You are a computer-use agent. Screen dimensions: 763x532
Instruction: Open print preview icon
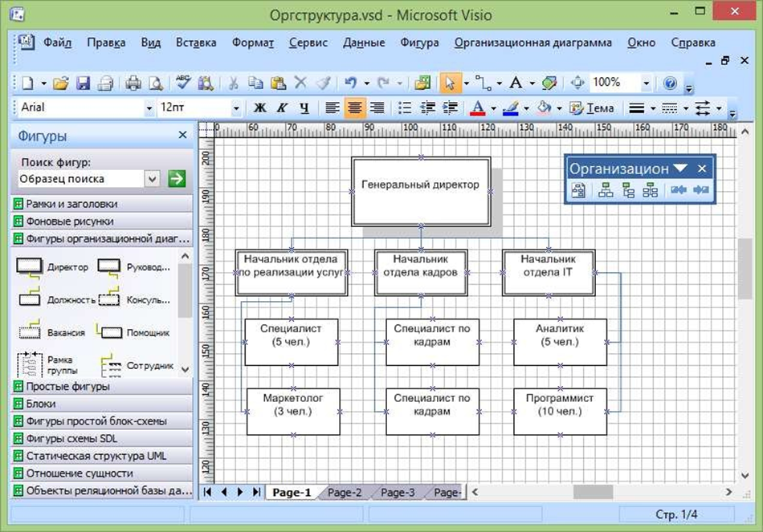point(156,83)
